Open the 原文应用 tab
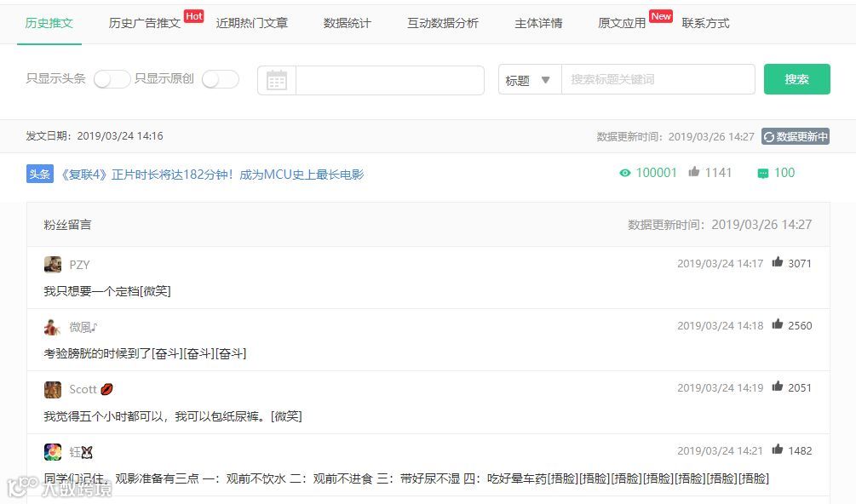The height and width of the screenshot is (504, 856). (622, 23)
